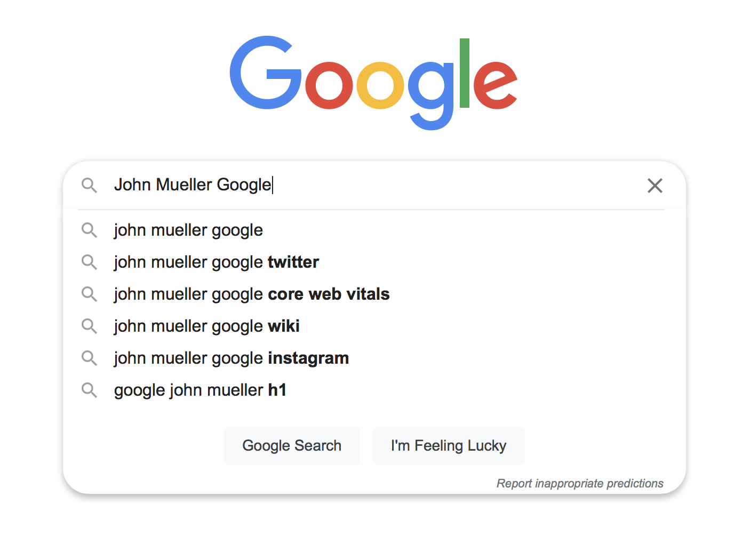
Task: Click magnifier icon beside core web vitals suggestion
Action: click(89, 294)
